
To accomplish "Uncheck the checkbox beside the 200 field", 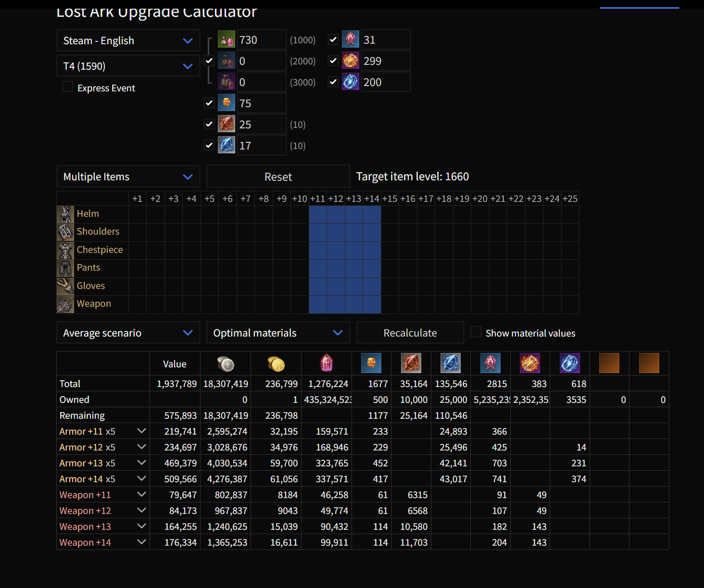I will pos(333,82).
